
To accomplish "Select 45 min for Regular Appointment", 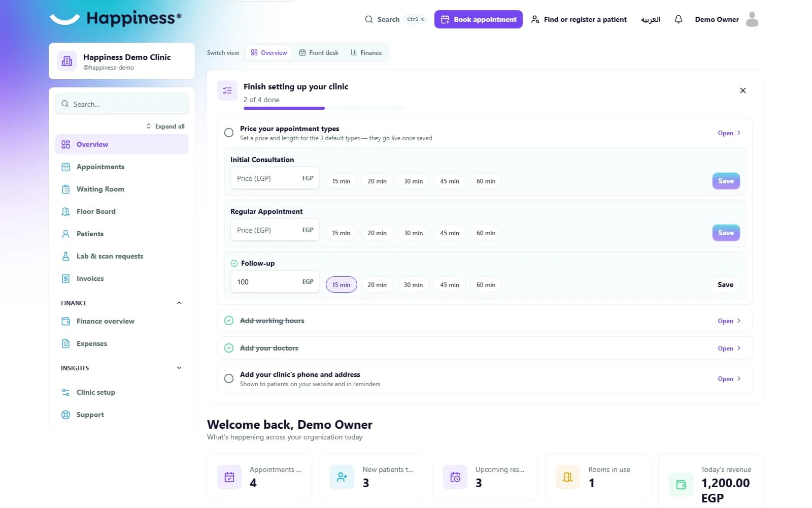I will pos(450,233).
